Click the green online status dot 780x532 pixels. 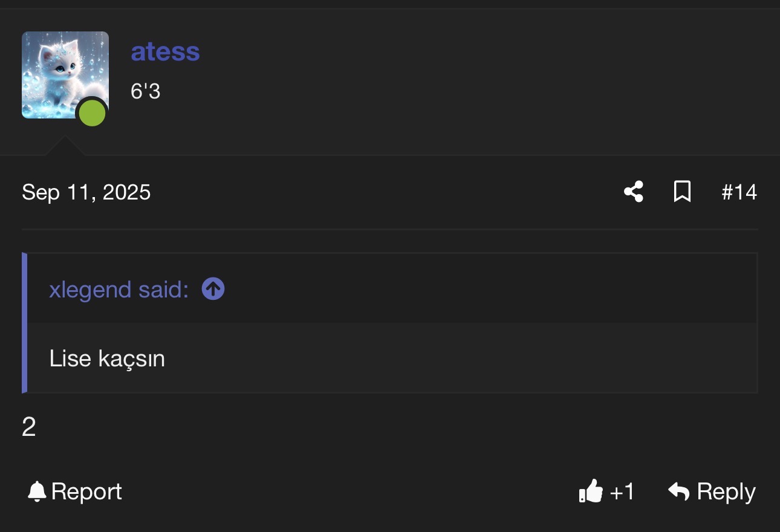tap(93, 114)
